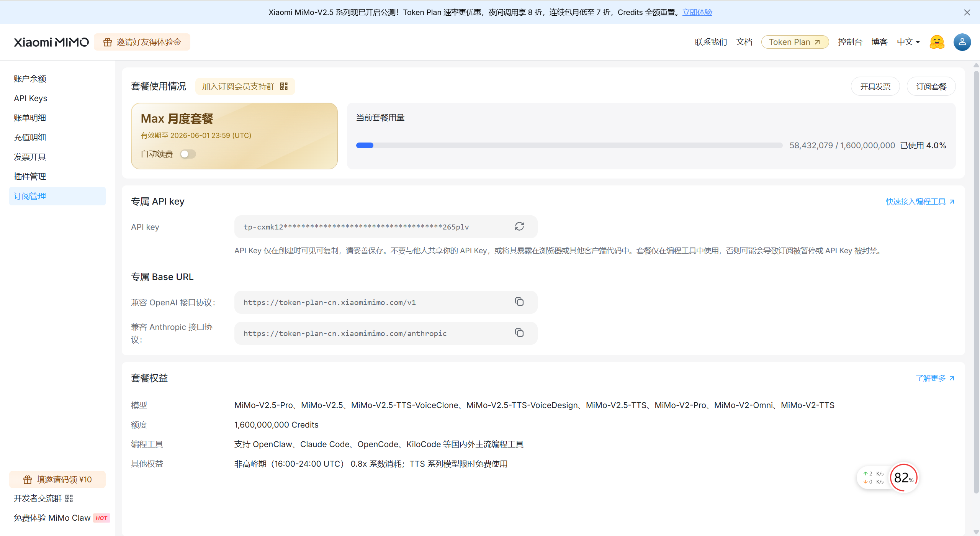Select 订阅管理 in the sidebar
980x536 pixels.
pos(57,196)
